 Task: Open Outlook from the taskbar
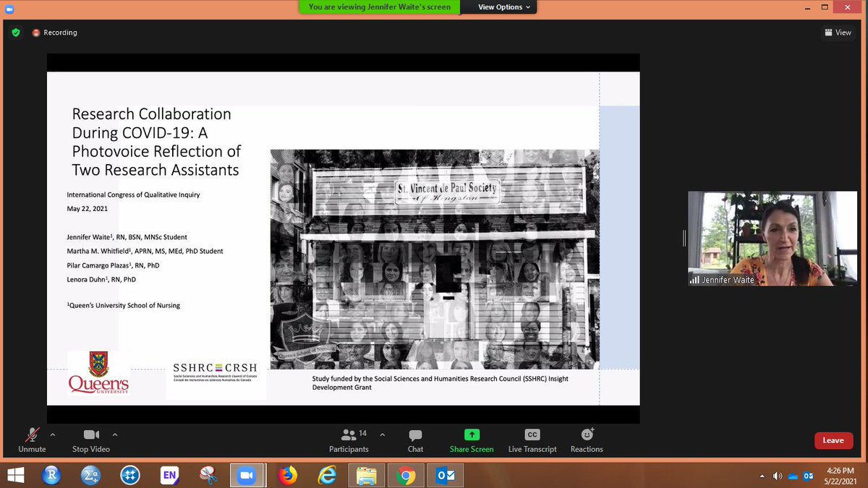(445, 475)
